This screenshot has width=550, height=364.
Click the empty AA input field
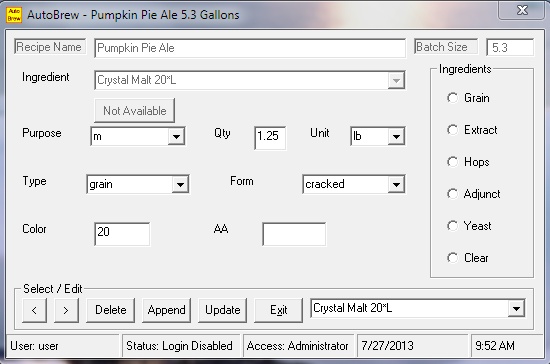(294, 234)
